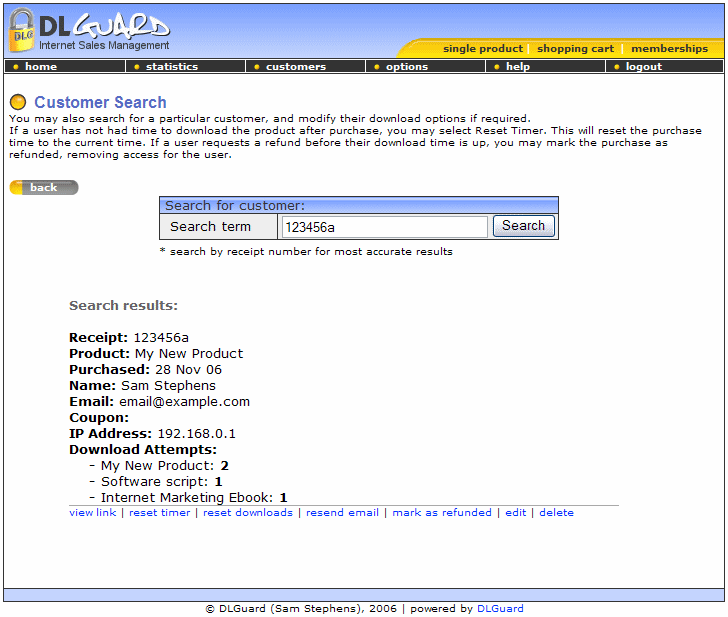Click the Search button
This screenshot has height=617, width=728.
coord(523,226)
